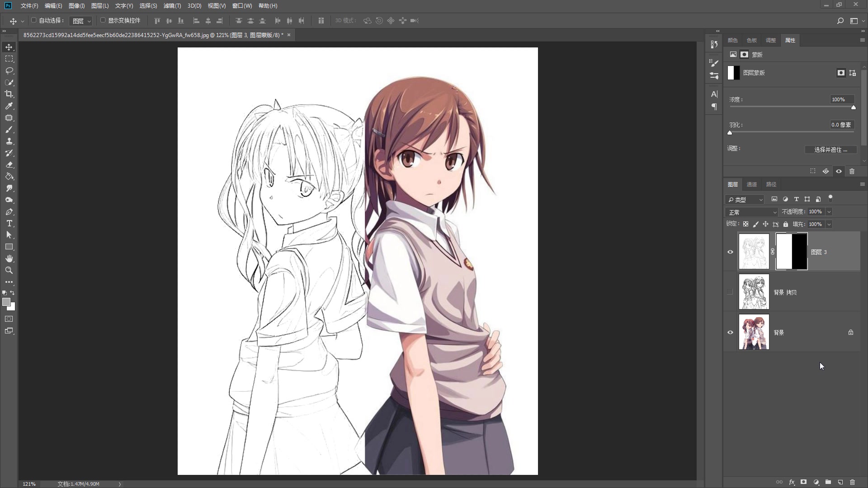Viewport: 868px width, 488px height.
Task: Click the create new layer icon
Action: (840, 482)
